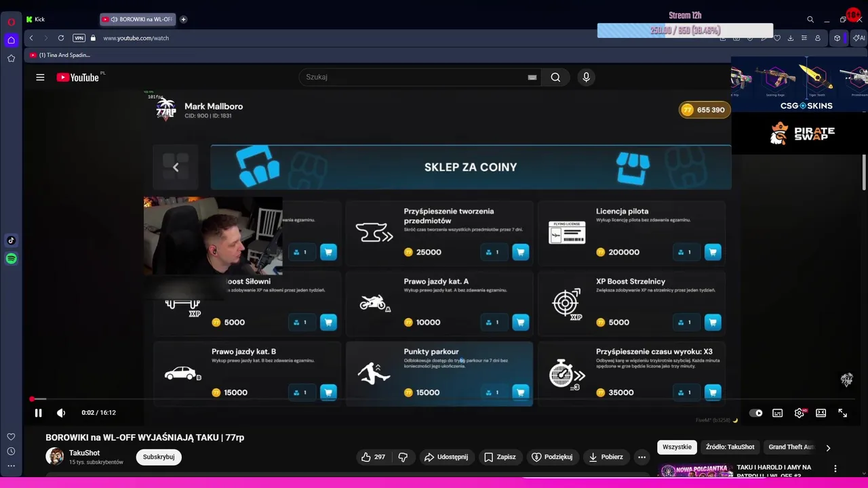Screen dimensions: 868x488
Task: Share the video using Udostępnij
Action: (x=446, y=457)
